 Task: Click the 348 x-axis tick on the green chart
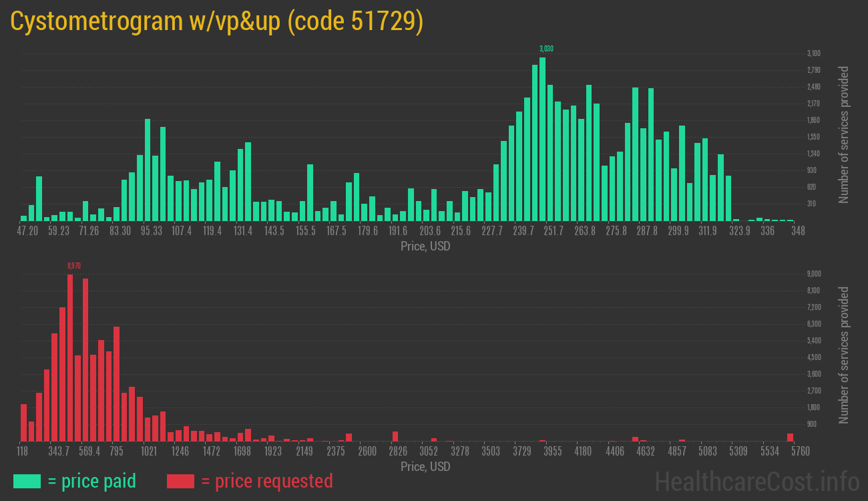(x=797, y=231)
